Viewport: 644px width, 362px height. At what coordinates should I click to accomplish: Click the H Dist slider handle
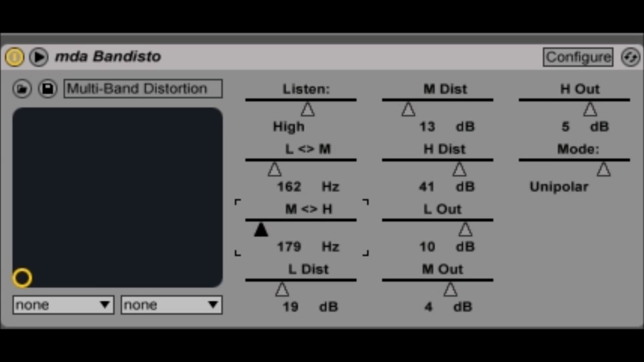(459, 169)
